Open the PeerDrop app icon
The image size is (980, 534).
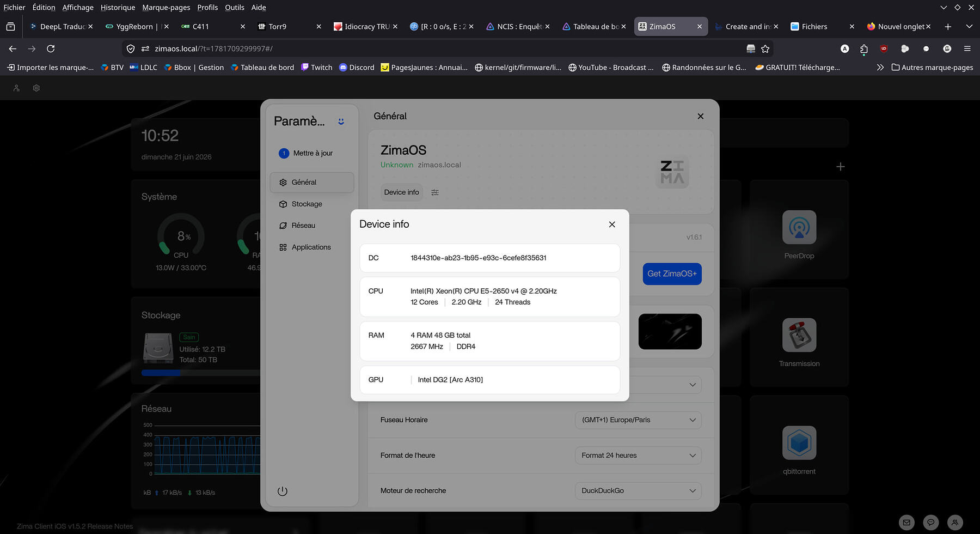pos(799,227)
